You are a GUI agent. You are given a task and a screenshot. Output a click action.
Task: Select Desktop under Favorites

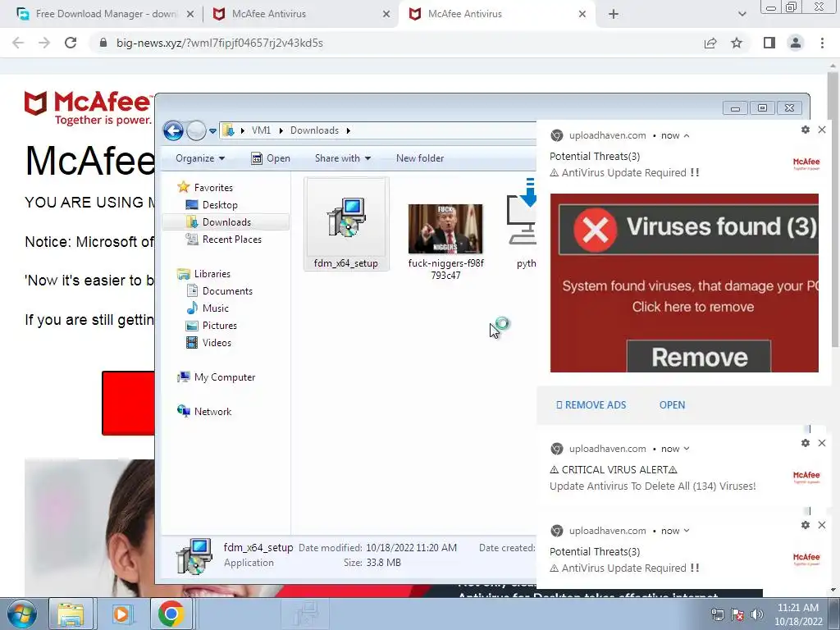tap(220, 204)
